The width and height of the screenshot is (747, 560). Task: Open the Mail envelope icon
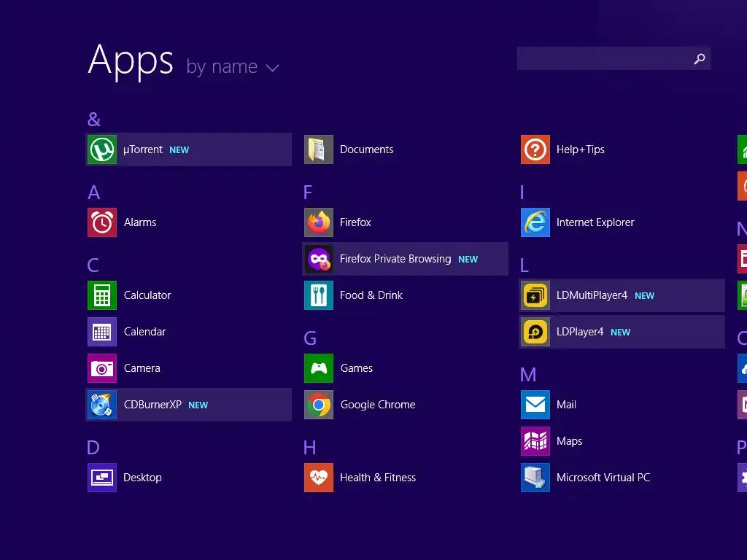click(x=535, y=405)
